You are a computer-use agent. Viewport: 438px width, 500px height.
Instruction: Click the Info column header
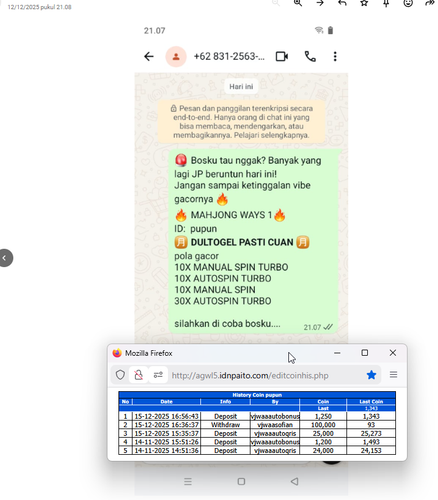point(225,402)
